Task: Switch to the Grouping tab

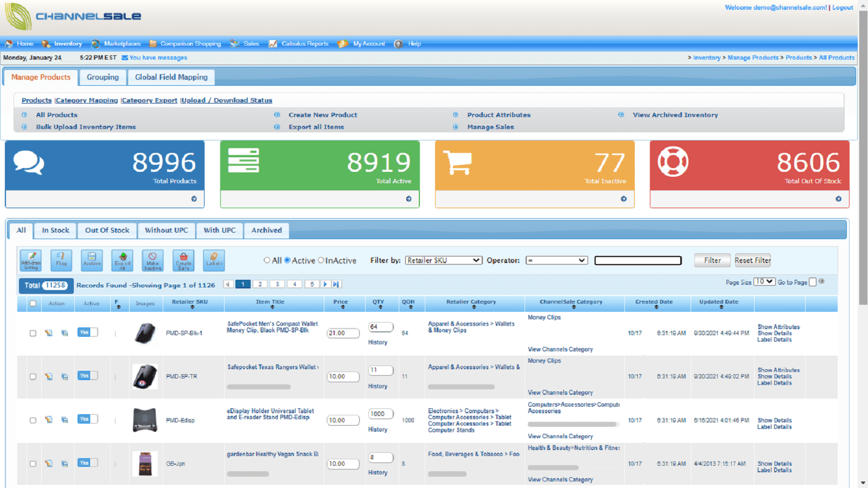Action: click(x=102, y=77)
